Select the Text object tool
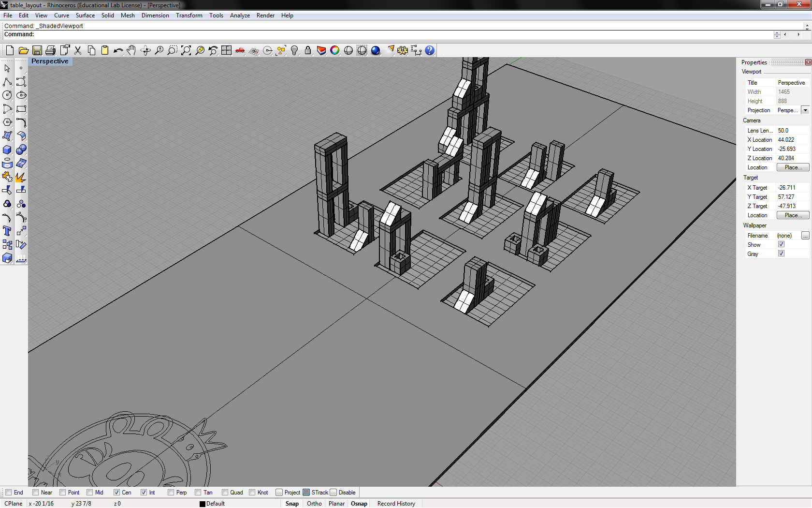Image resolution: width=812 pixels, height=508 pixels. (x=7, y=231)
